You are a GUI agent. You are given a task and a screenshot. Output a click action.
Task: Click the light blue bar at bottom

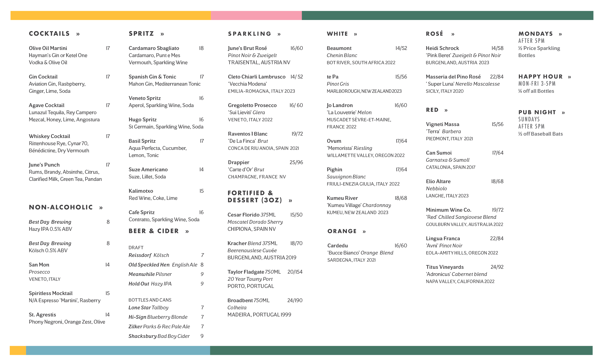(x=118, y=350)
